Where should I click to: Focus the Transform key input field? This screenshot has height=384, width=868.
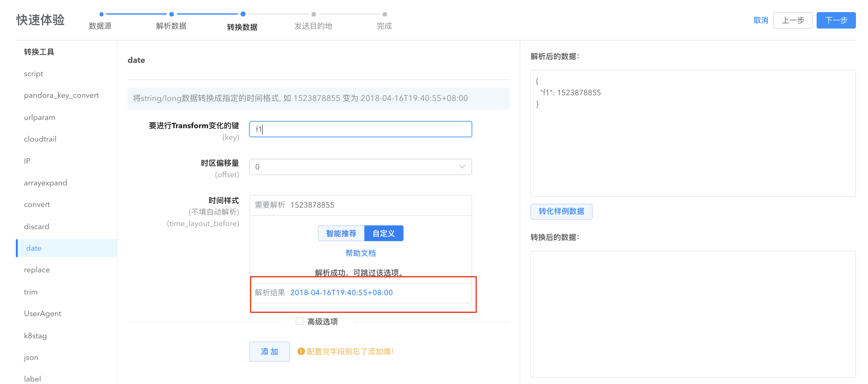coord(360,129)
